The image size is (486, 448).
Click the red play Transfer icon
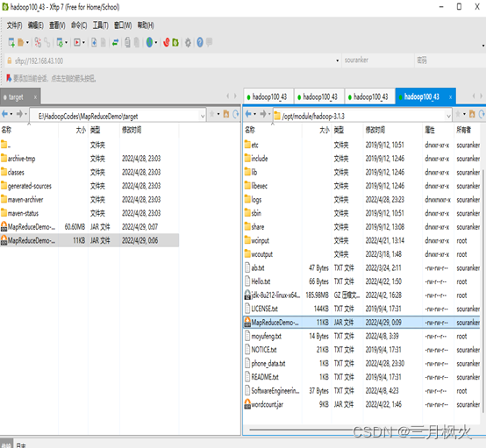coord(77,42)
